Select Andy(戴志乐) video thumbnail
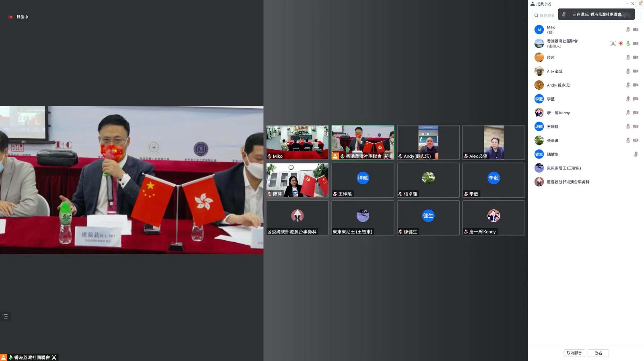 pyautogui.click(x=428, y=142)
